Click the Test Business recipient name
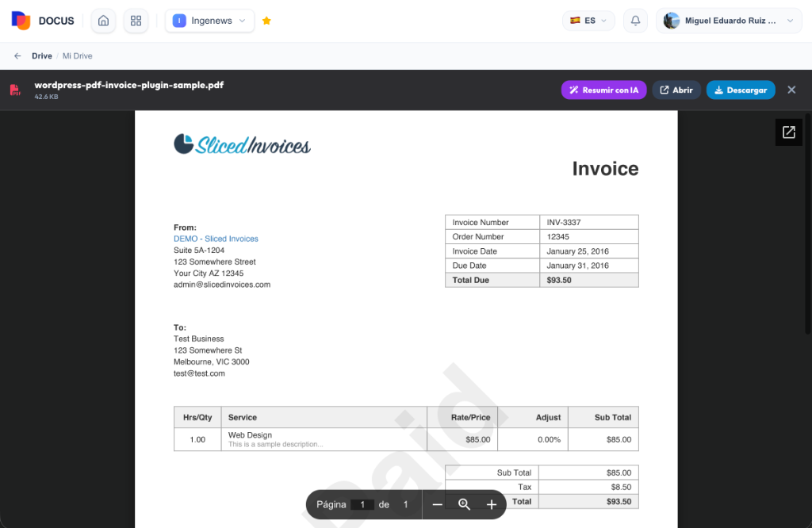 click(x=199, y=339)
